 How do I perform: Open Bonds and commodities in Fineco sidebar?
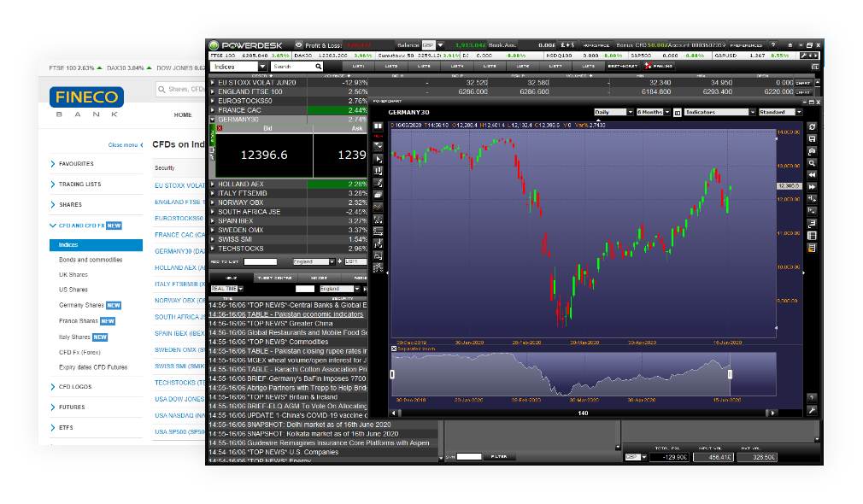(91, 260)
